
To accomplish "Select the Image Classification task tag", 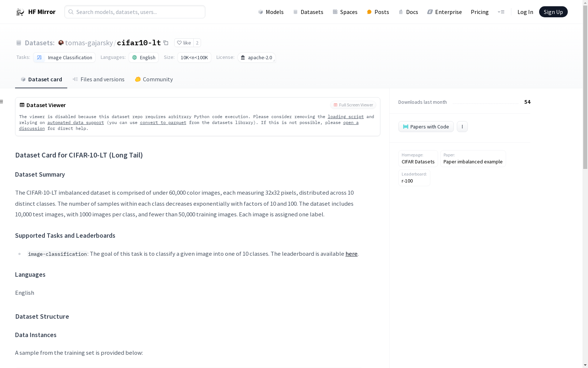I will click(64, 57).
